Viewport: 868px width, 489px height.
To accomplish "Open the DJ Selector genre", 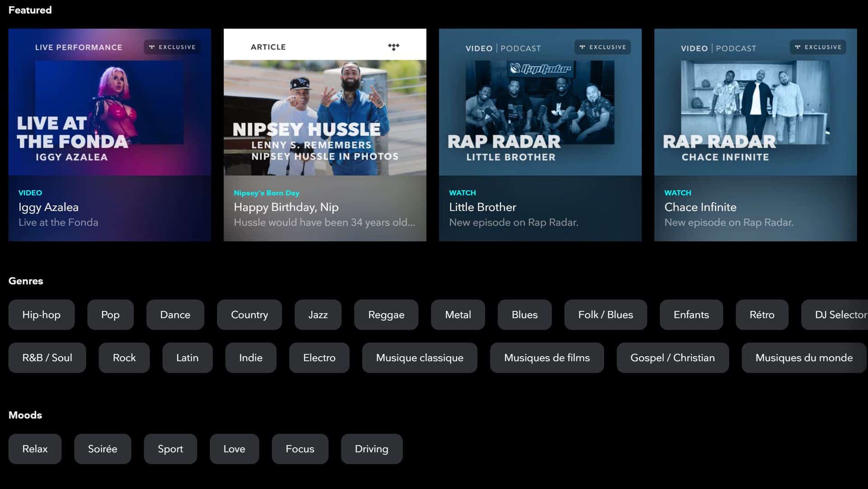I will [841, 315].
